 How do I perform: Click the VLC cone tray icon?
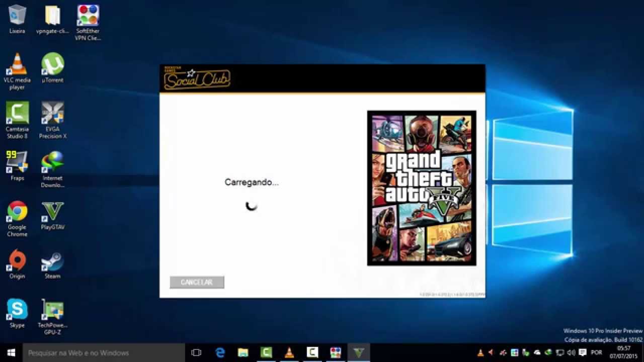(x=480, y=352)
